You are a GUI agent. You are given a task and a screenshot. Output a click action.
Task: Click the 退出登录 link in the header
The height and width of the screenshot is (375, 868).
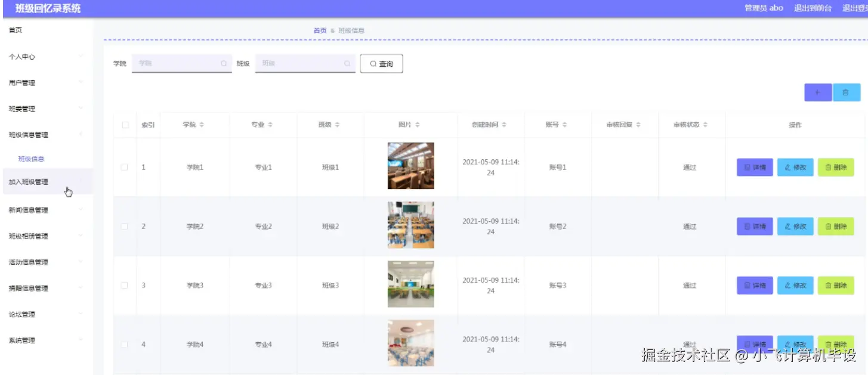tap(855, 8)
